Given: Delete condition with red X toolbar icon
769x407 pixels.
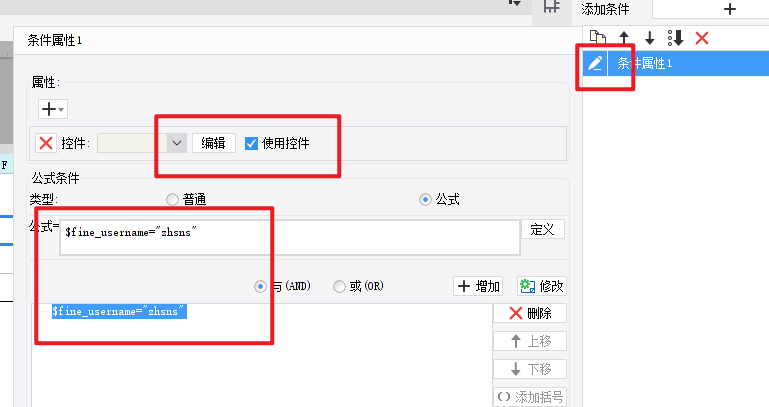Looking at the screenshot, I should point(702,38).
